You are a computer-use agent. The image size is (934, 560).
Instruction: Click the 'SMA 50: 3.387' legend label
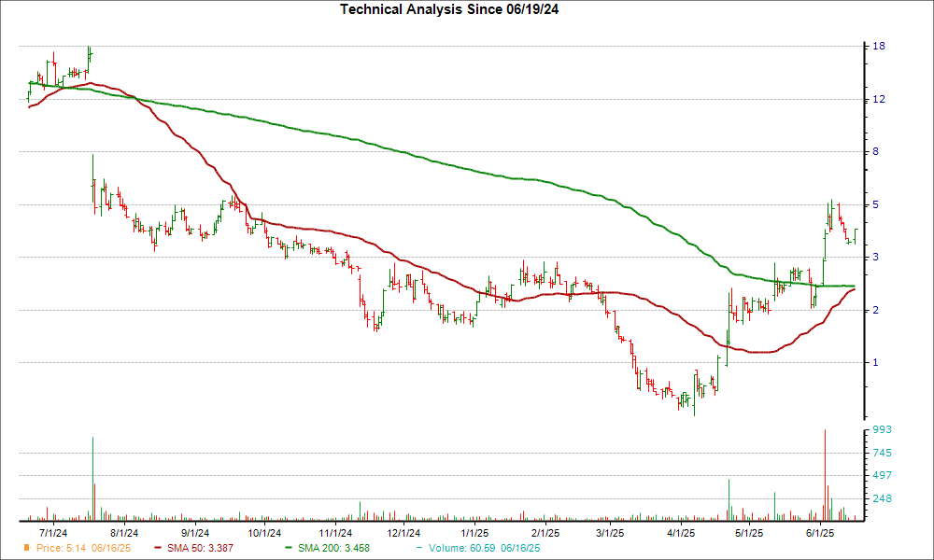pos(200,548)
